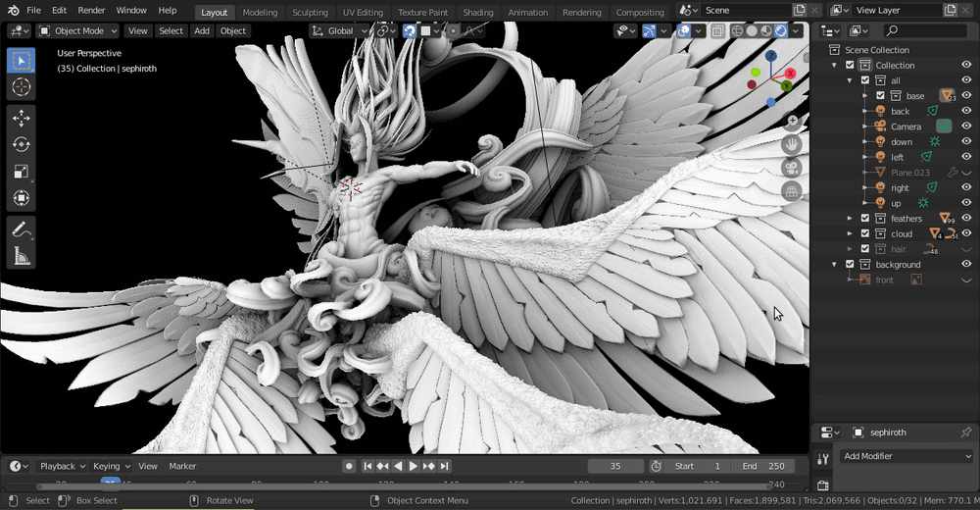Viewport: 980px width, 510px height.
Task: Activate the Move tool
Action: (21, 119)
